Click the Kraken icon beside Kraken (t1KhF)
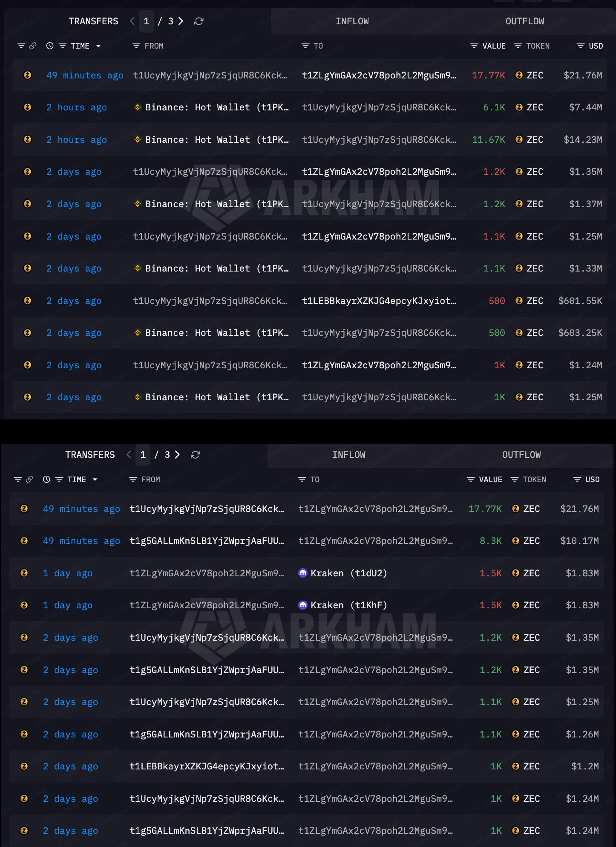Screen dimensions: 616x847 303,605
